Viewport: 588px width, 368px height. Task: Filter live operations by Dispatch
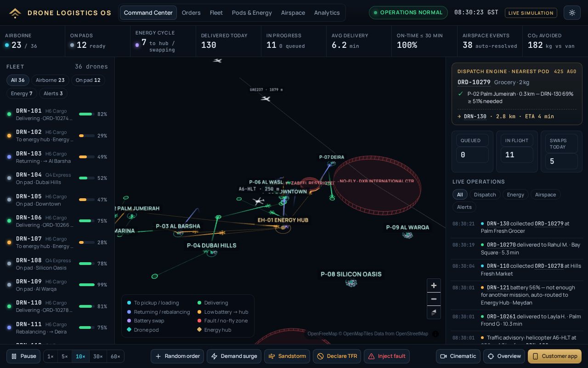pos(485,195)
